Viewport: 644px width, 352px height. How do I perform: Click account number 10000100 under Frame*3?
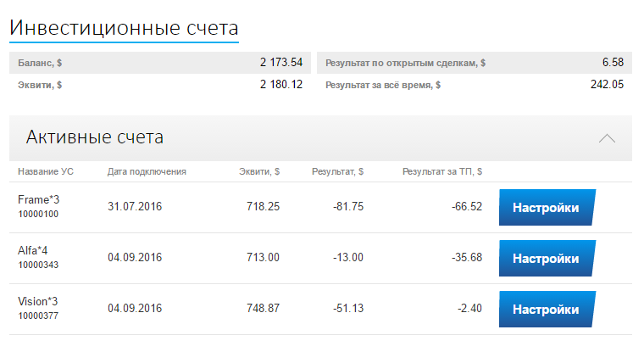[38, 214]
